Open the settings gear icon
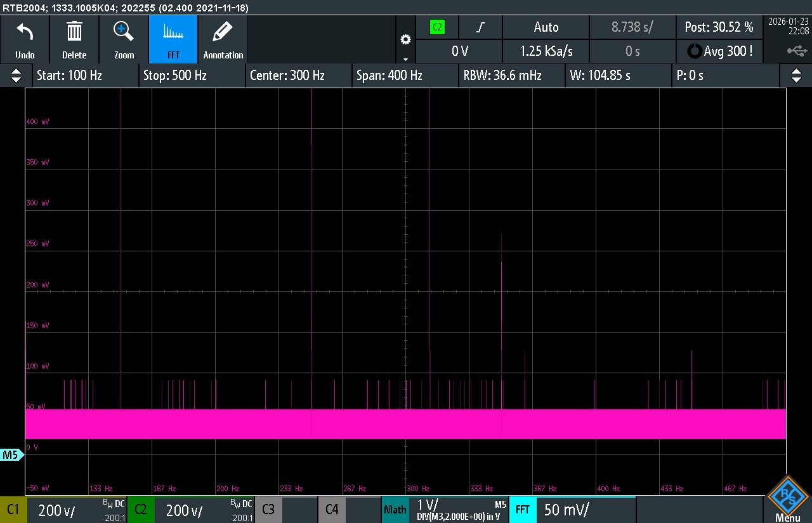812x523 pixels. pos(405,39)
